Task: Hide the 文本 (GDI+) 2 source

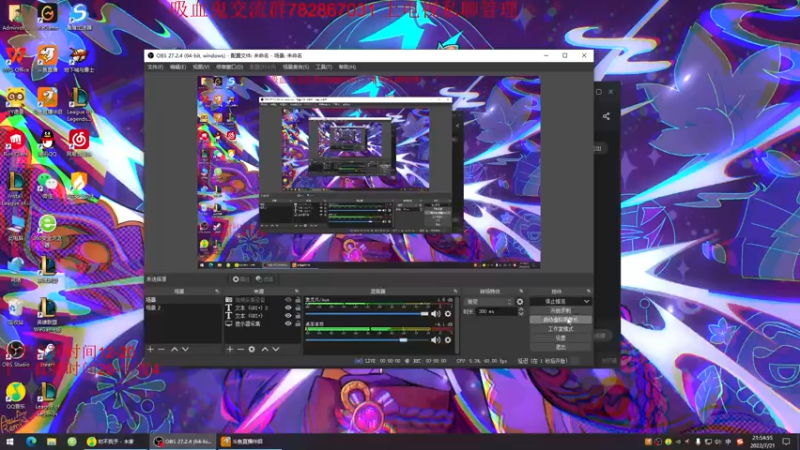Action: point(288,308)
